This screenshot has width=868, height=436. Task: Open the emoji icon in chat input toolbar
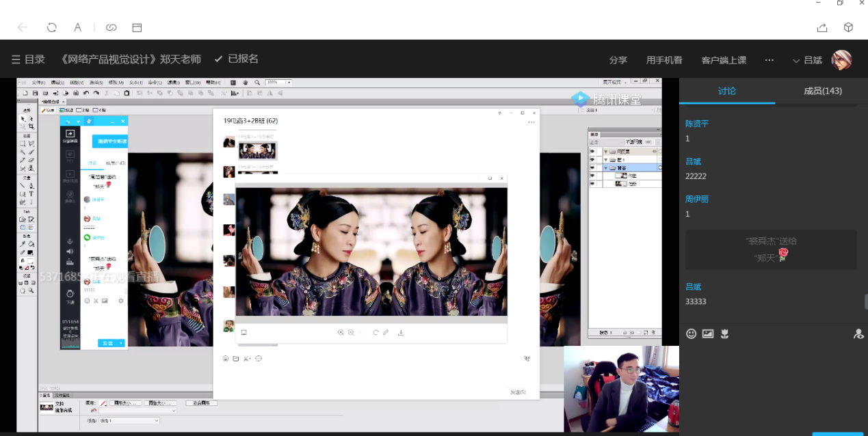226,358
